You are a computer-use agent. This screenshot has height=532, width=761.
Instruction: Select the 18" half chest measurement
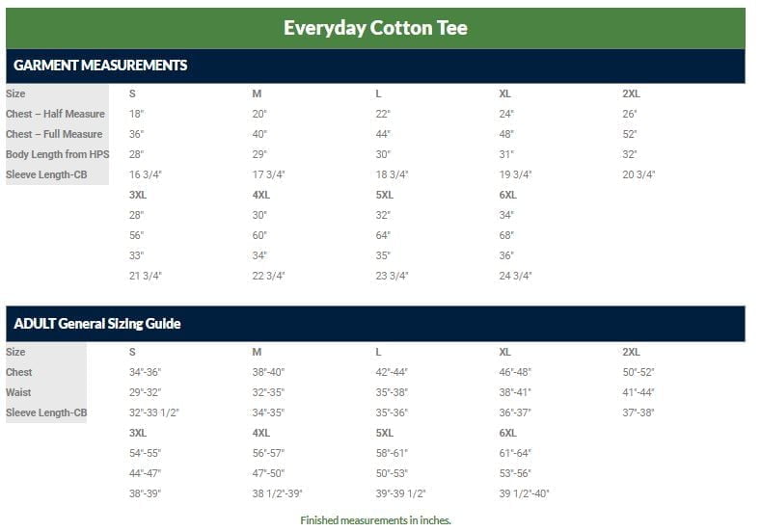click(x=136, y=114)
